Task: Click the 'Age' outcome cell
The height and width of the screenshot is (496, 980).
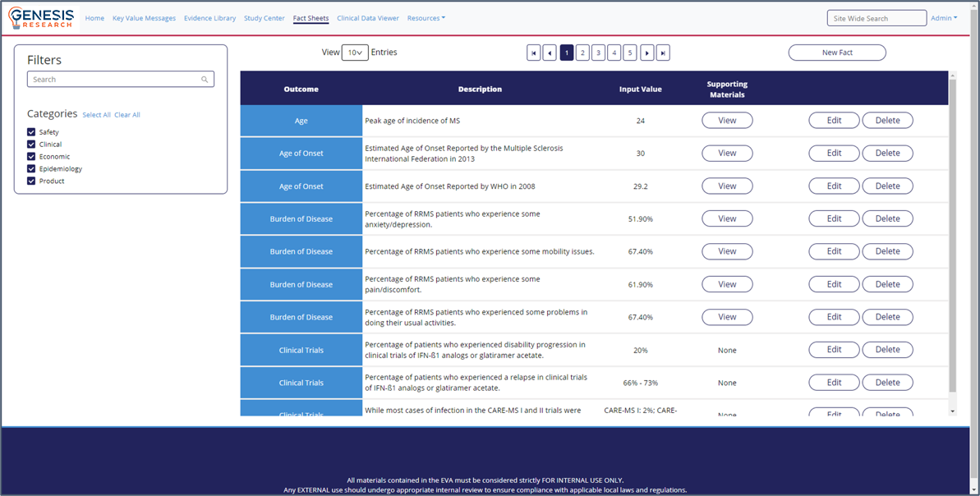Action: pyautogui.click(x=301, y=121)
